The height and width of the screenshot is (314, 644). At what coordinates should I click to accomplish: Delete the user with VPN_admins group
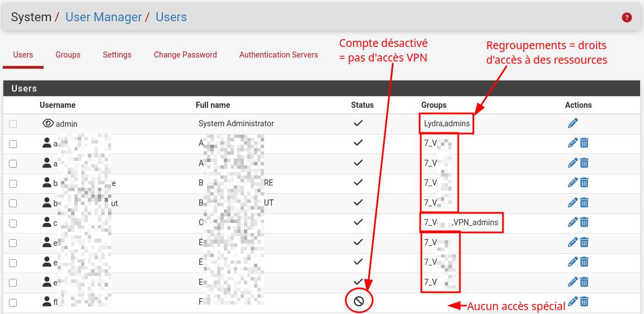click(x=584, y=222)
